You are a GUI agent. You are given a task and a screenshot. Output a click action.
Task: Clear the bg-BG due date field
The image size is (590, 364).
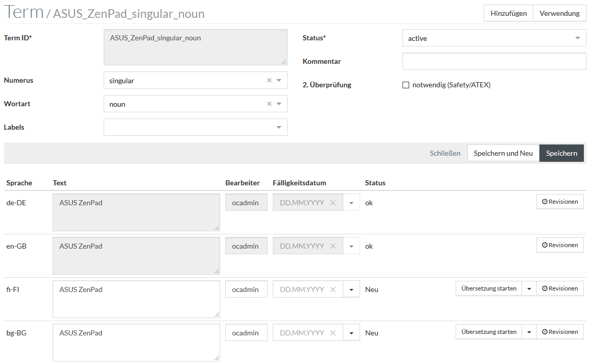tap(333, 333)
